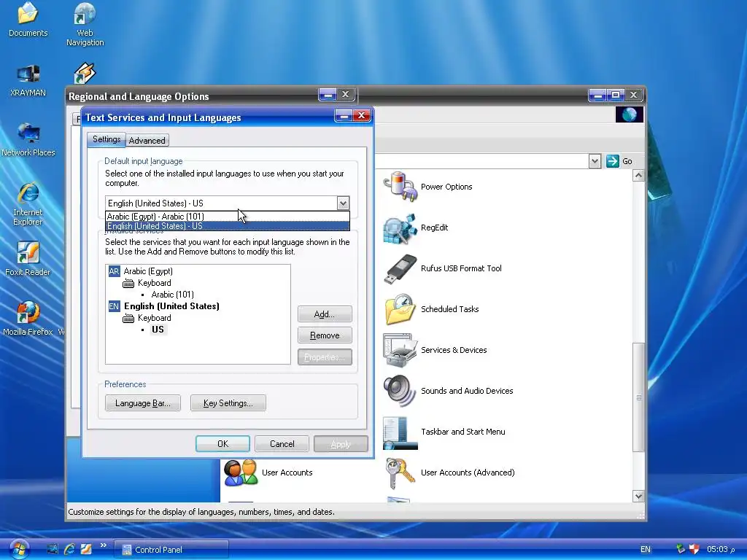The height and width of the screenshot is (560, 747).
Task: Open the Taskbar and Start Menu icon
Action: [x=444, y=432]
